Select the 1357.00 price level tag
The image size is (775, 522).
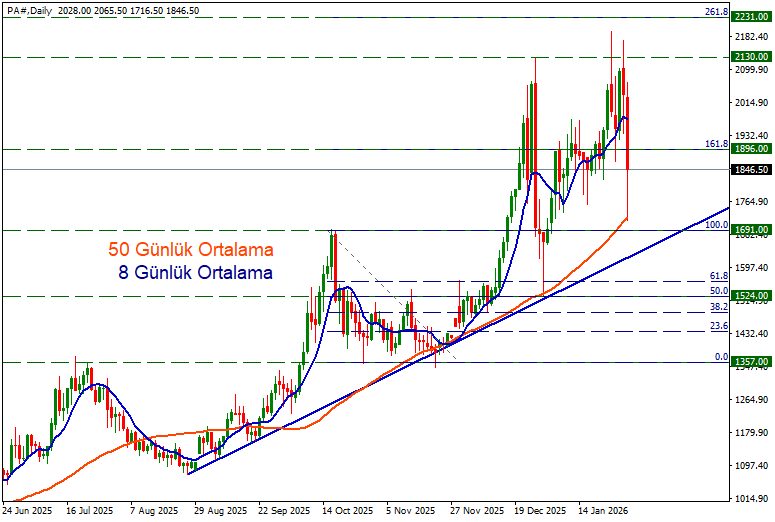749,362
